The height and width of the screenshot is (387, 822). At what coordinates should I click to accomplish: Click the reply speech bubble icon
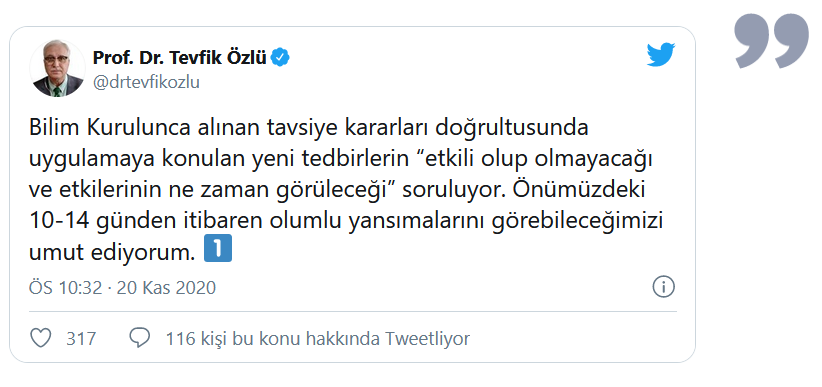pyautogui.click(x=139, y=338)
